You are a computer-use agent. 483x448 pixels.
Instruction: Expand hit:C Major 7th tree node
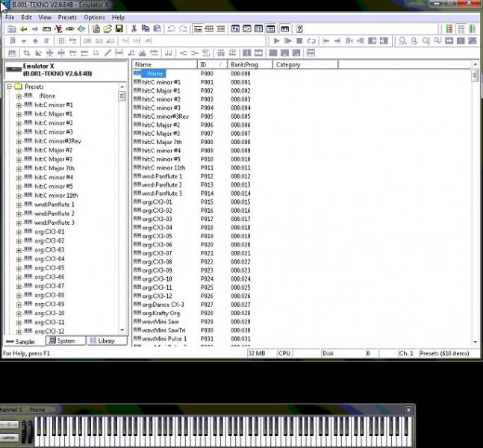point(19,169)
